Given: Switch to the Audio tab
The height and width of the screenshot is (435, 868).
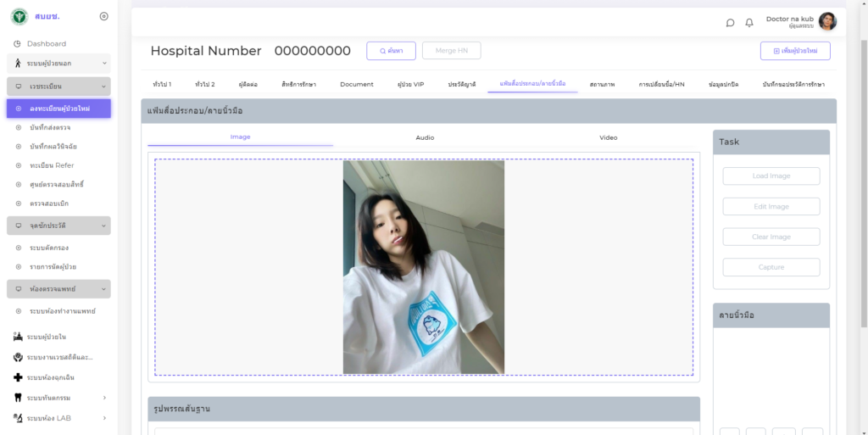Looking at the screenshot, I should pos(425,137).
